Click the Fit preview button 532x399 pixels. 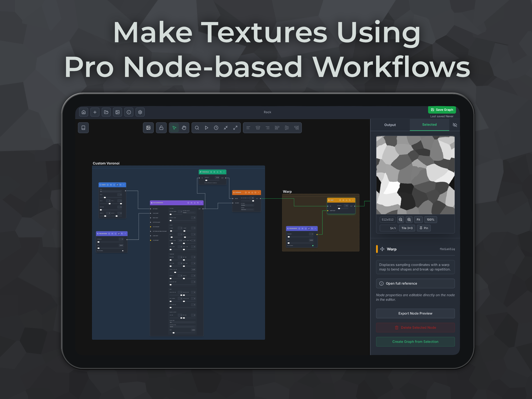(x=418, y=220)
